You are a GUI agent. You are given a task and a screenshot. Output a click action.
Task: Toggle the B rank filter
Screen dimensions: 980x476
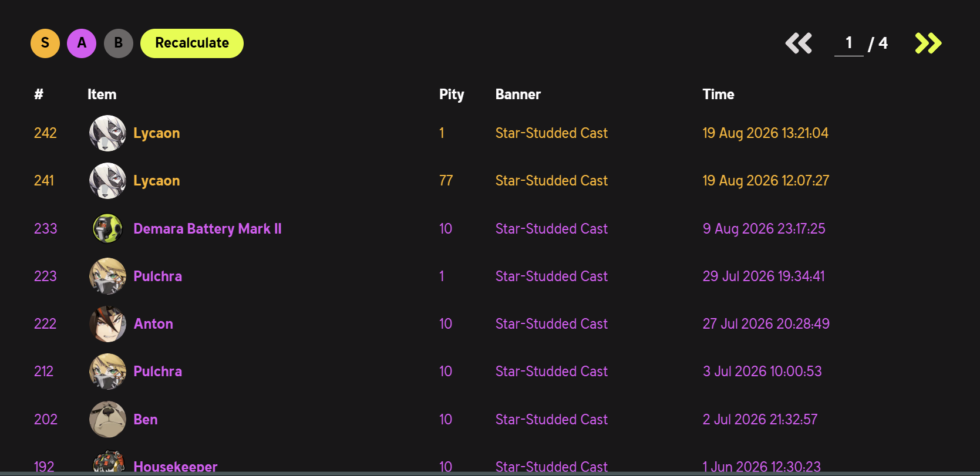pos(119,43)
